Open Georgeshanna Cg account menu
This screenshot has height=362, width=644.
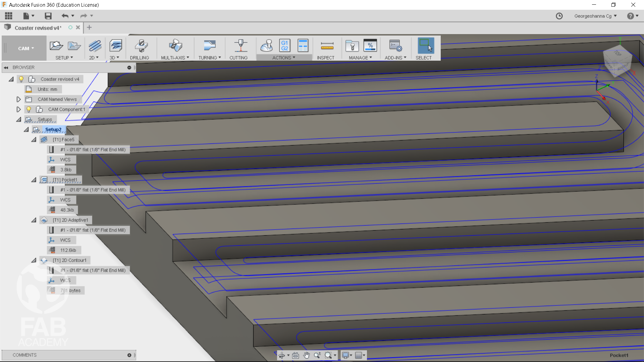(x=595, y=16)
